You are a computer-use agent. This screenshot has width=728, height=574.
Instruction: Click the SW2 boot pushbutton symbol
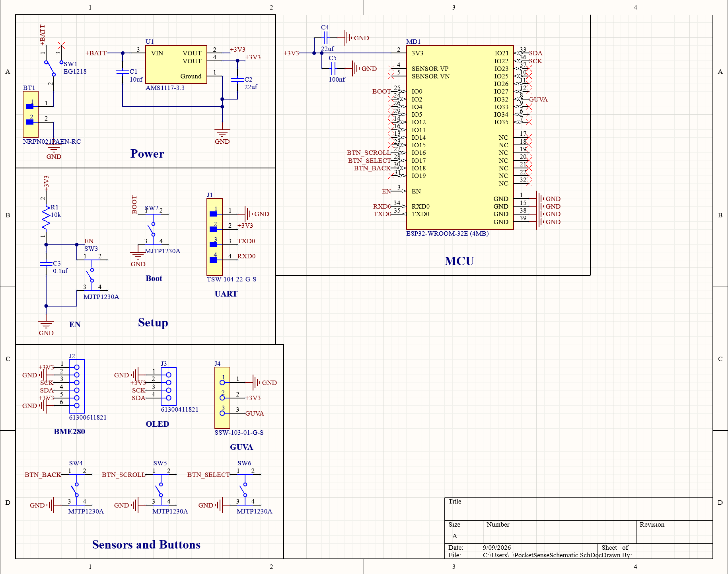[153, 229]
